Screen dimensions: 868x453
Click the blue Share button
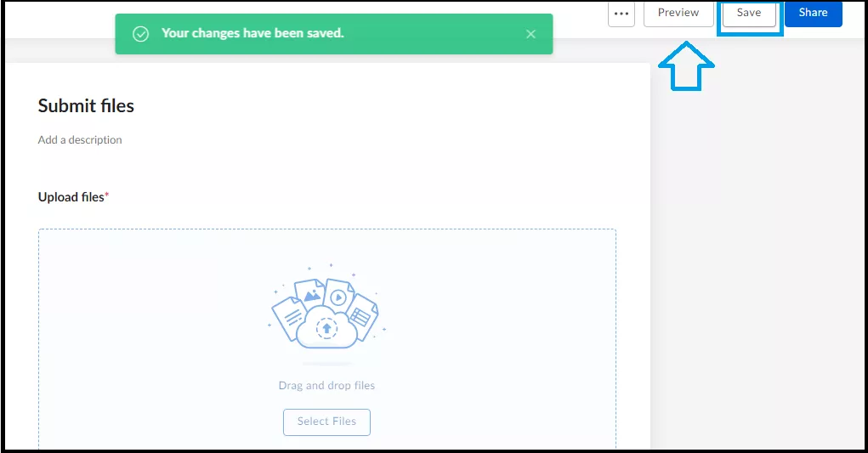[814, 14]
